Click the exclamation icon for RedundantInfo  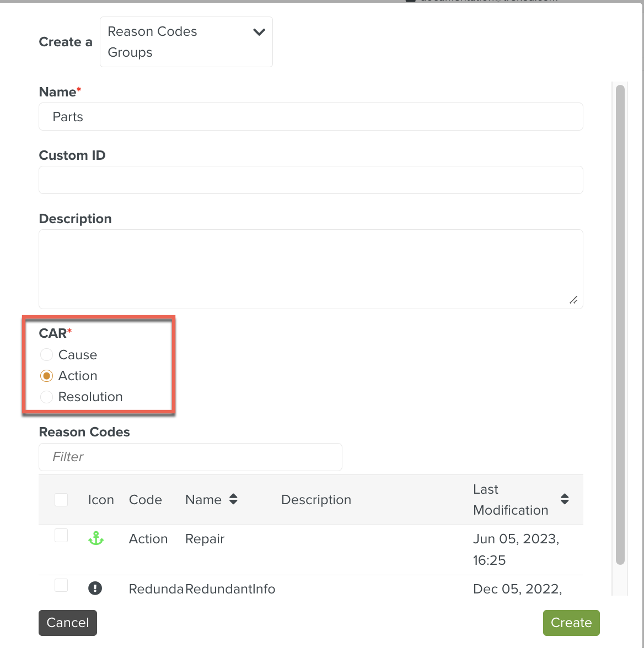pos(95,588)
